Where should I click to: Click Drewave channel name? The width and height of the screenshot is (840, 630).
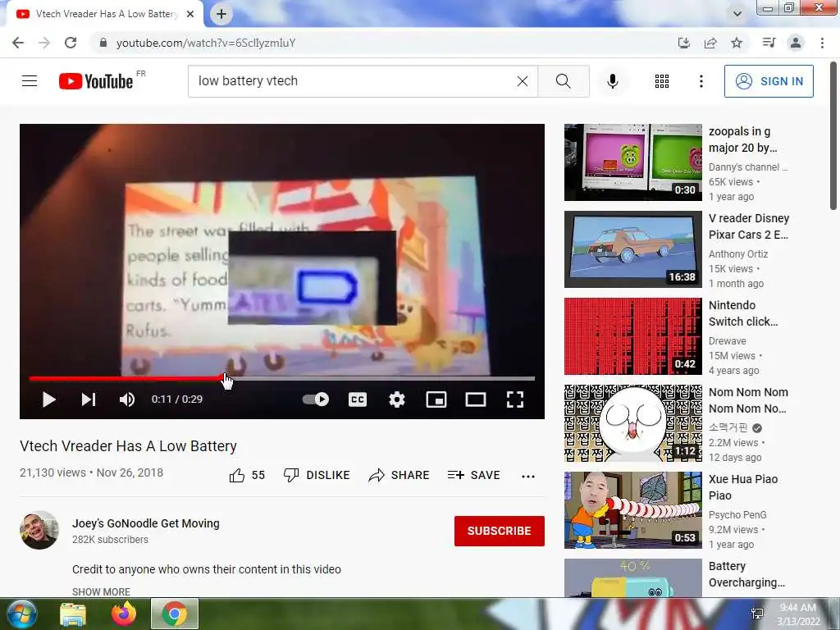(727, 340)
